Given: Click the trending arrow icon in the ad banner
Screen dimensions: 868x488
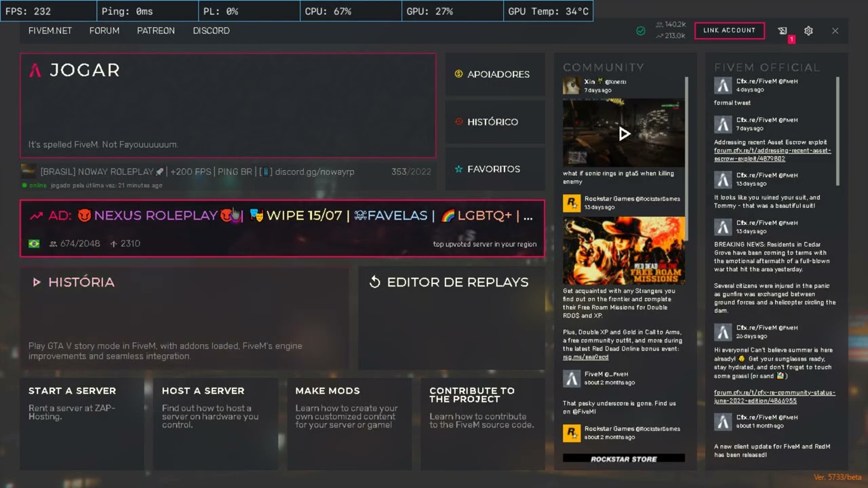Looking at the screenshot, I should 36,216.
